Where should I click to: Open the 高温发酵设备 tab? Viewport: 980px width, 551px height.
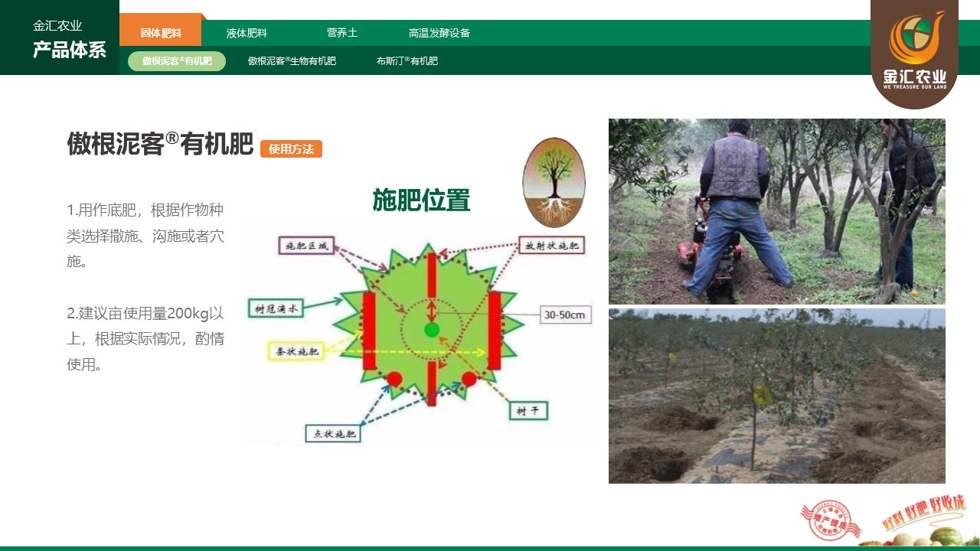click(x=439, y=33)
